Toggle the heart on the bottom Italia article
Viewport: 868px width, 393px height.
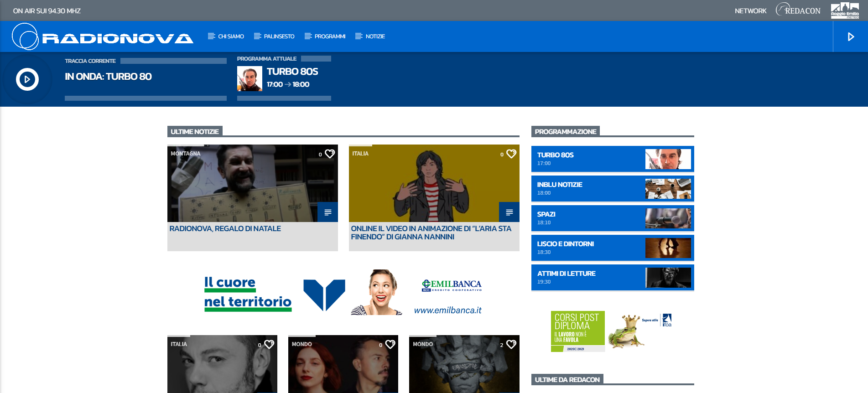pos(269,344)
